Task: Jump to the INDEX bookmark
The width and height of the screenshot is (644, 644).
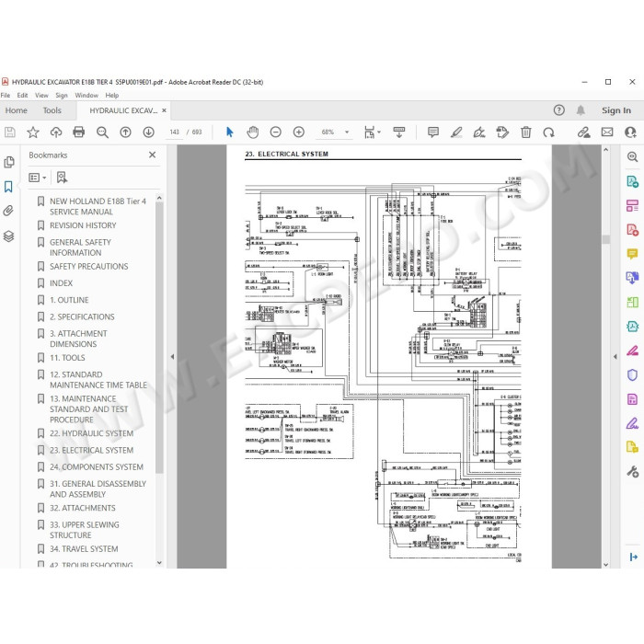Action: click(x=62, y=283)
